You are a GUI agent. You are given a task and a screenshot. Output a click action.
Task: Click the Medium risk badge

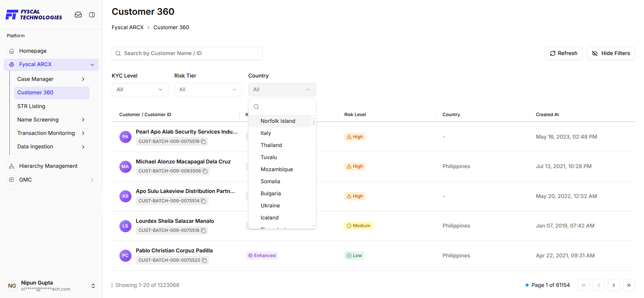pos(359,226)
